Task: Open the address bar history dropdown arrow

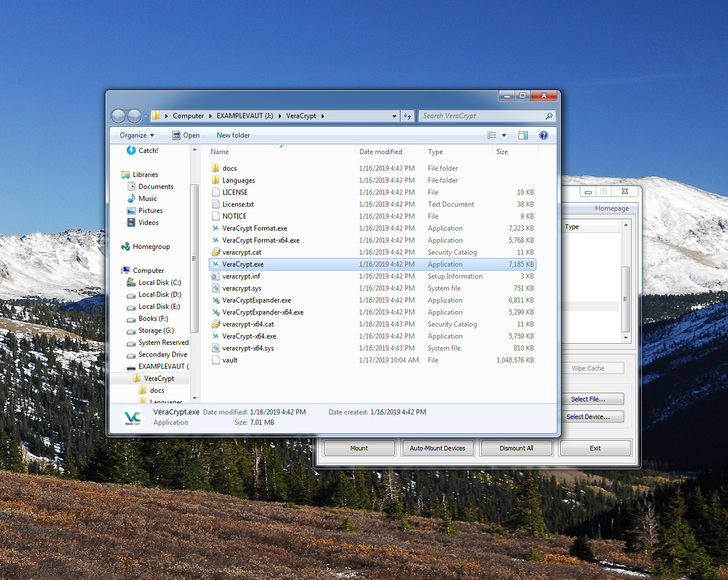Action: click(x=394, y=116)
